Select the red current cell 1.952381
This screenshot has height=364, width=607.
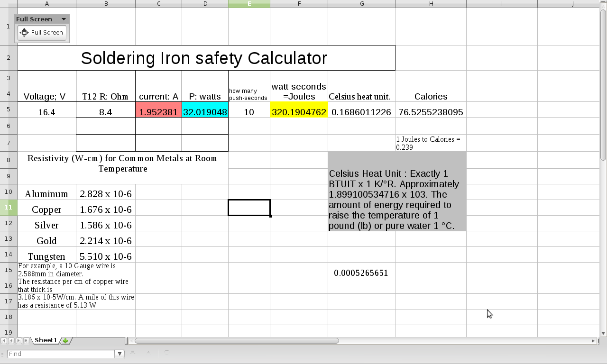point(158,109)
